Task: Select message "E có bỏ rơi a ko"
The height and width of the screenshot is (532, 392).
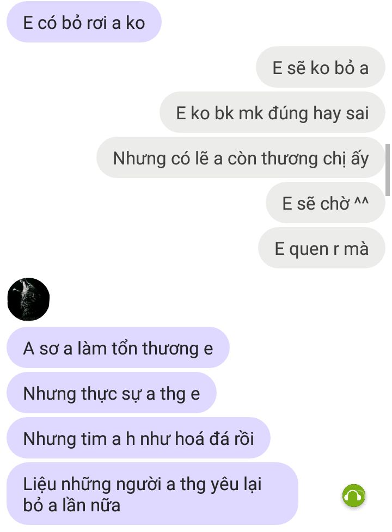Action: (84, 22)
